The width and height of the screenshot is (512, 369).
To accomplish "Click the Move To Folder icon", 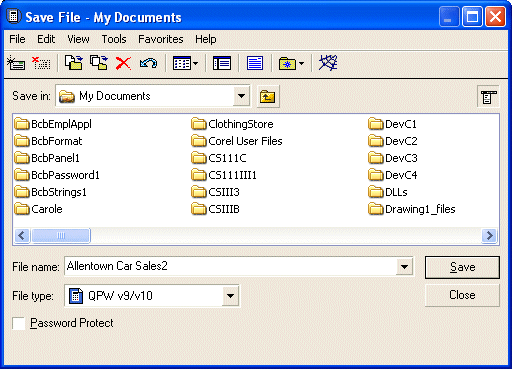I will click(74, 63).
